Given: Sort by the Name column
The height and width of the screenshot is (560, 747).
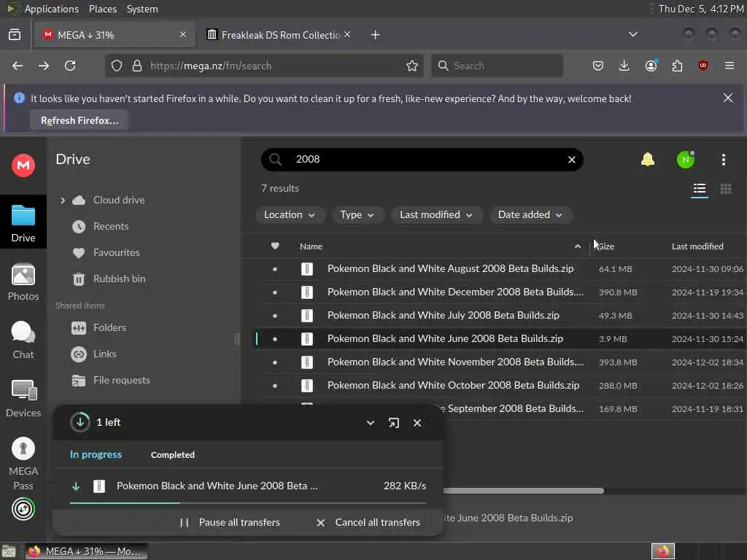Looking at the screenshot, I should click(x=311, y=246).
